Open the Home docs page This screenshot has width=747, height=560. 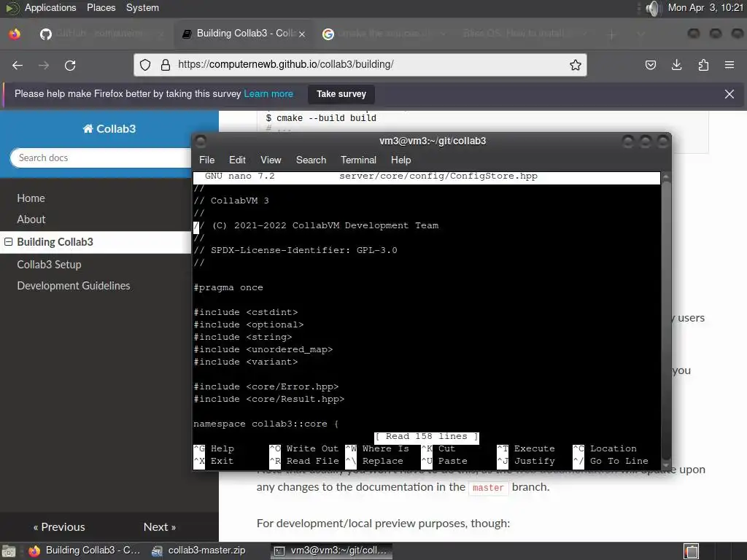[x=31, y=198]
